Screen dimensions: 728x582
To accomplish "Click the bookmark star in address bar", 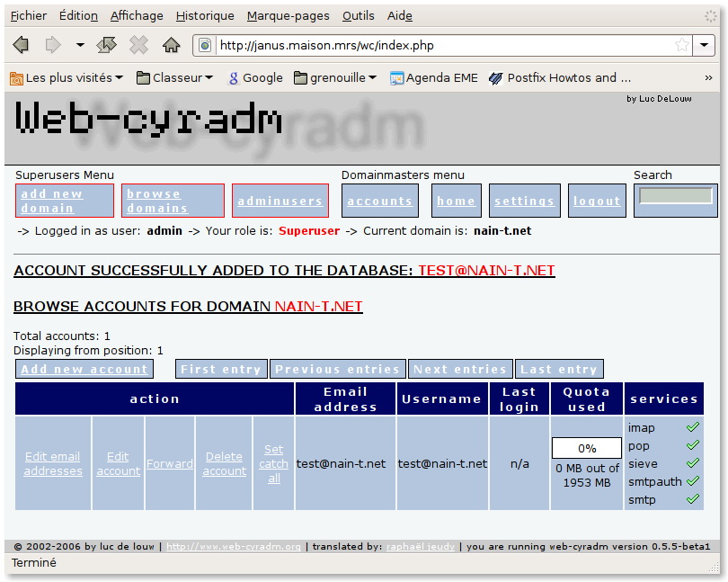I will (682, 45).
